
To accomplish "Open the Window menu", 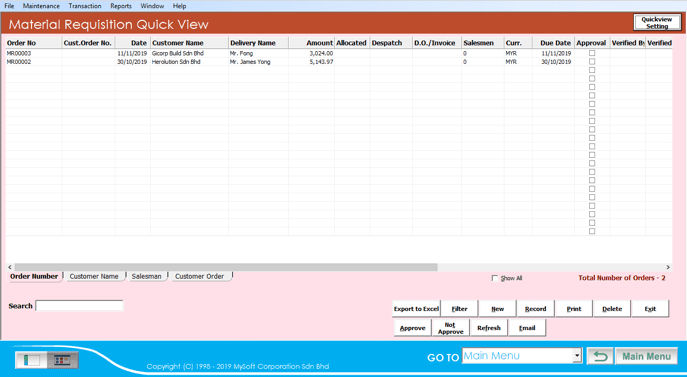I will [152, 6].
